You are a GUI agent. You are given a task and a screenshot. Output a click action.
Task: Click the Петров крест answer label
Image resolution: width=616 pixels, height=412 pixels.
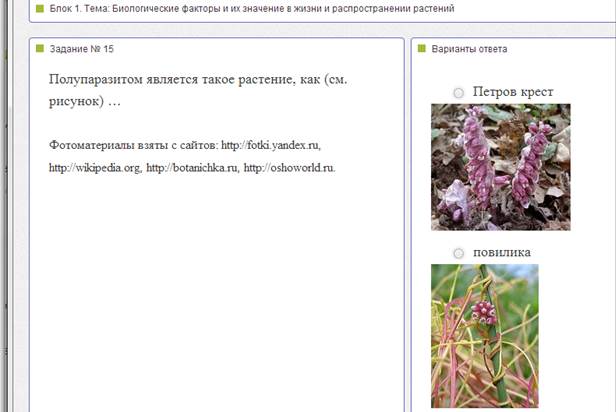[x=513, y=92]
